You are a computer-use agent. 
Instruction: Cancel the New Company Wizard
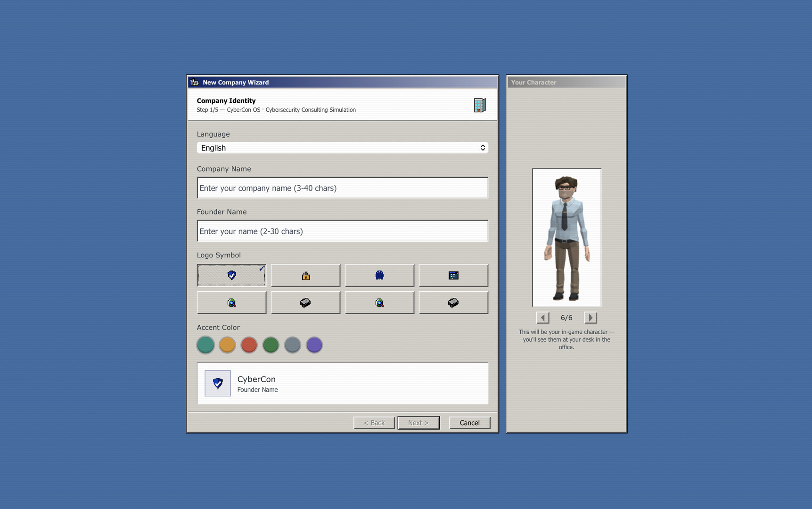[x=470, y=423]
